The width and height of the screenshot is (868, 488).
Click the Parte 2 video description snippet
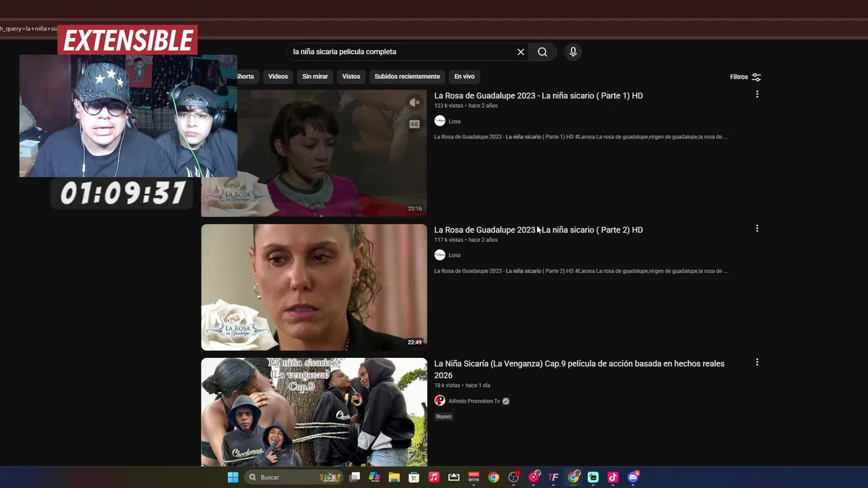(x=580, y=271)
